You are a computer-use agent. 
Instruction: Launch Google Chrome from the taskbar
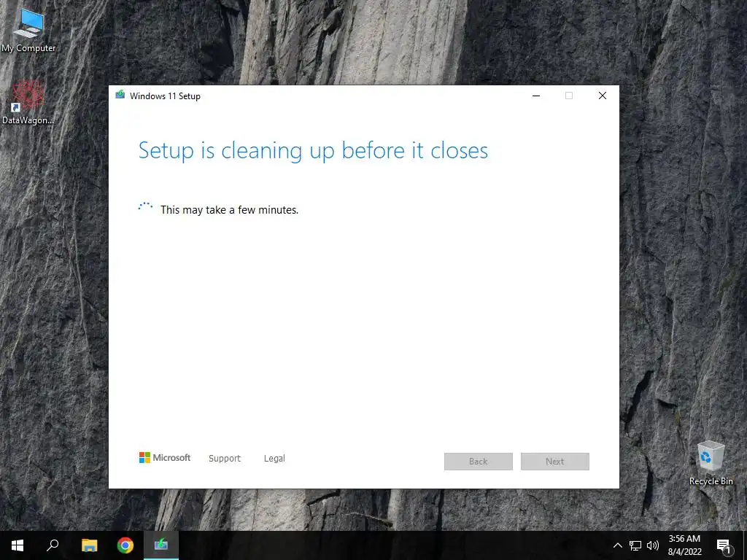[125, 545]
